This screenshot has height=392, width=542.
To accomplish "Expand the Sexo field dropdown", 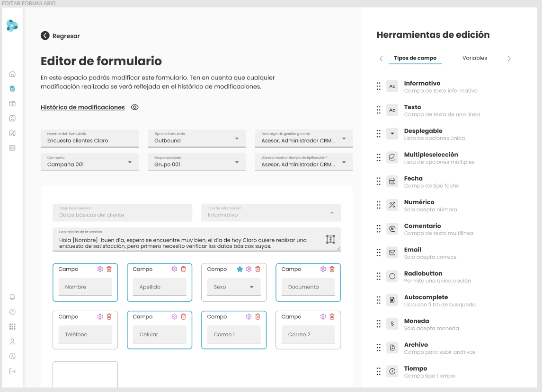I will [252, 287].
